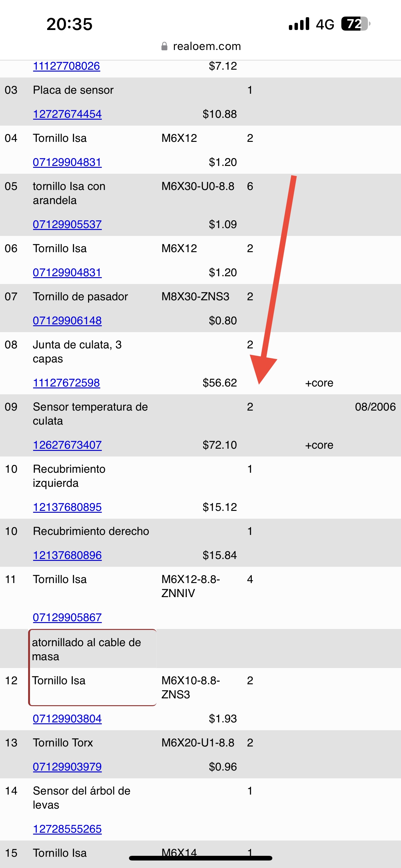The image size is (401, 868).
Task: Open part number 07129905867
Action: 67,618
